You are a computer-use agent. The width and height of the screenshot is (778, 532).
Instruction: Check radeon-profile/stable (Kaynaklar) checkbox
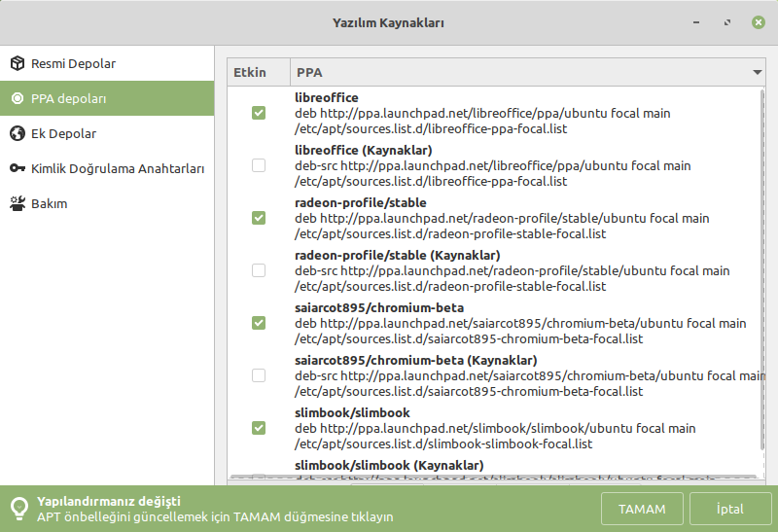click(x=259, y=270)
